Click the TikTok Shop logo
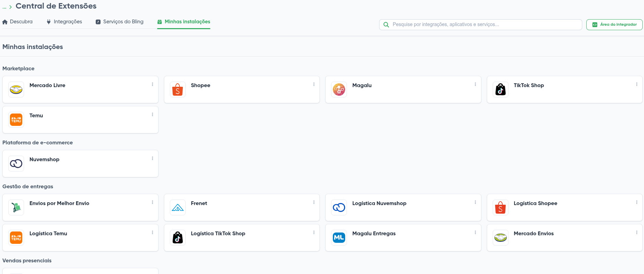 tap(501, 90)
